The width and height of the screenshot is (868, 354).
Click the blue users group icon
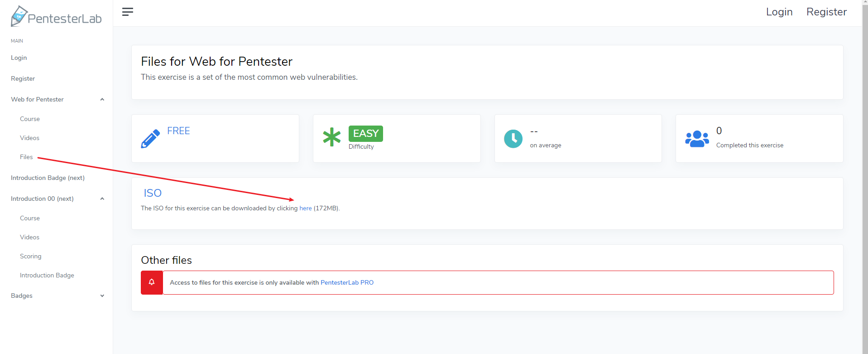click(x=697, y=139)
